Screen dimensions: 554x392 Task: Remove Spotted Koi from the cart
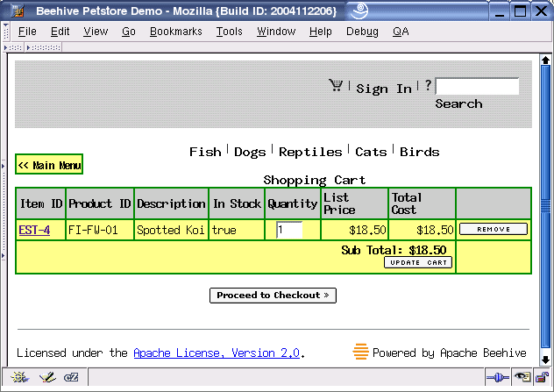coord(494,229)
